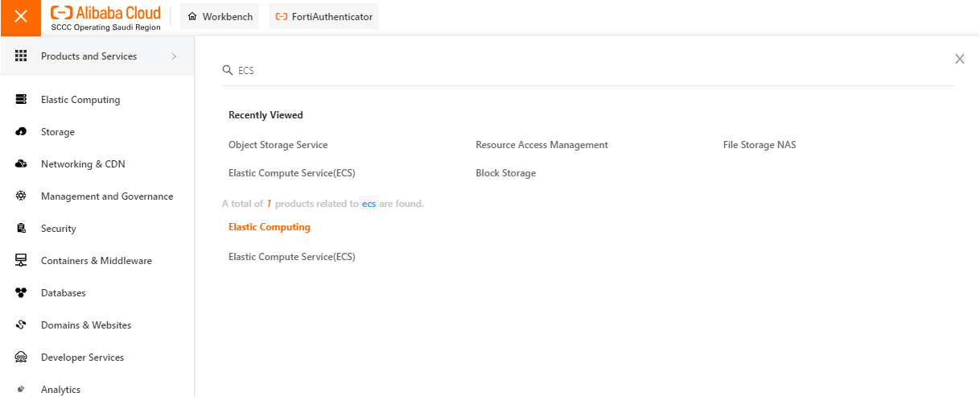This screenshot has width=980, height=397.
Task: Click the Analytics category icon
Action: coord(22,390)
